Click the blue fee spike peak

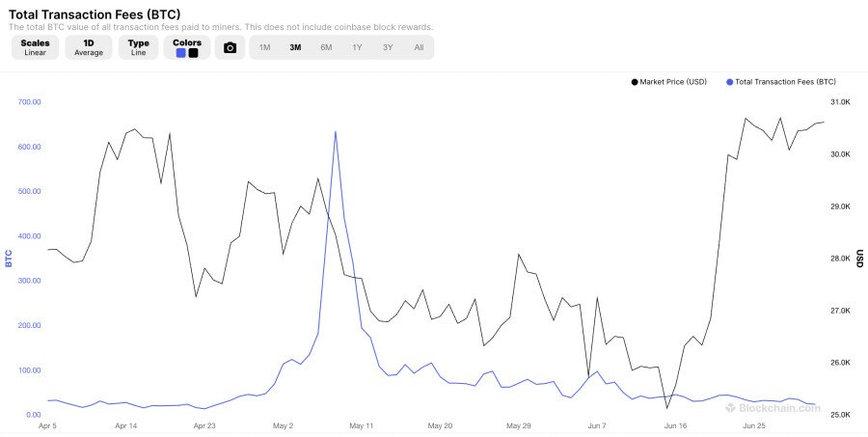tap(335, 132)
